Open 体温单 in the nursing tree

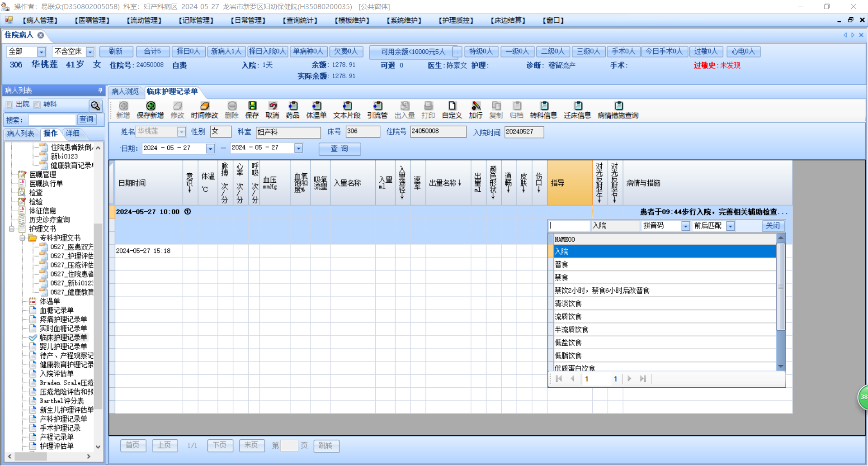[x=50, y=301]
